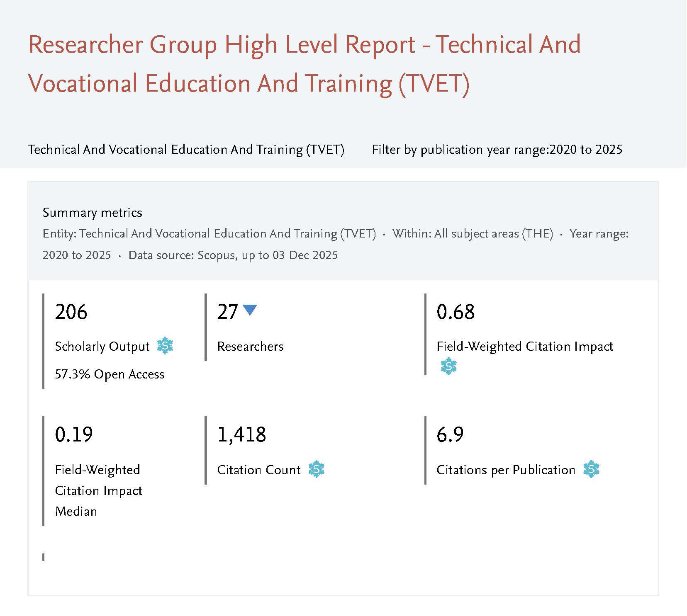Click the Data source Scopus text
The height and width of the screenshot is (616, 687).
(x=233, y=255)
